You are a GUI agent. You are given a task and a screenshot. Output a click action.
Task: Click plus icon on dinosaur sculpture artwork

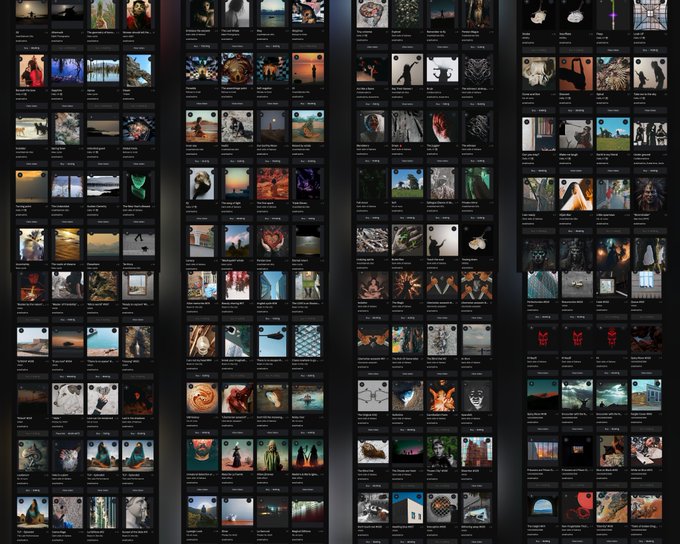[x=601, y=123]
